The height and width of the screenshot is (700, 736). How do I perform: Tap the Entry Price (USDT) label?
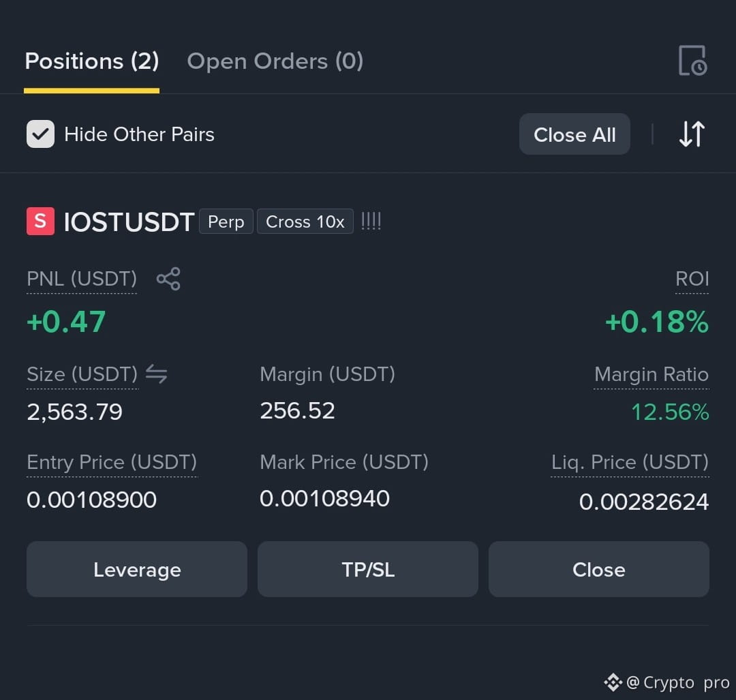(112, 462)
